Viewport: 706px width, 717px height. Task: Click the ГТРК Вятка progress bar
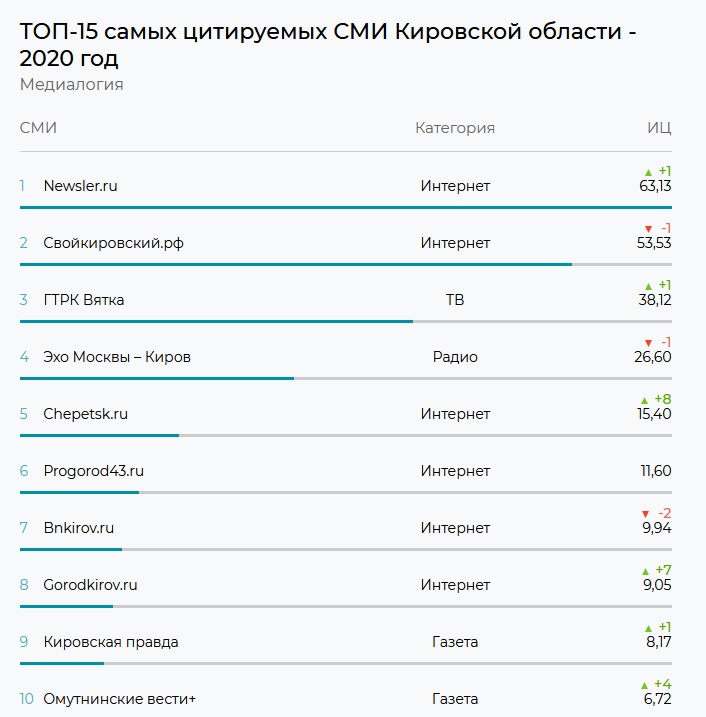(x=216, y=321)
